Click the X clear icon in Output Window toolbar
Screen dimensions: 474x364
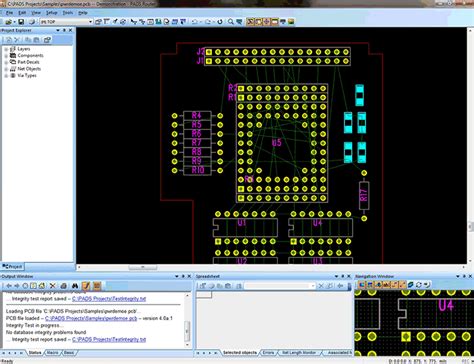click(53, 286)
